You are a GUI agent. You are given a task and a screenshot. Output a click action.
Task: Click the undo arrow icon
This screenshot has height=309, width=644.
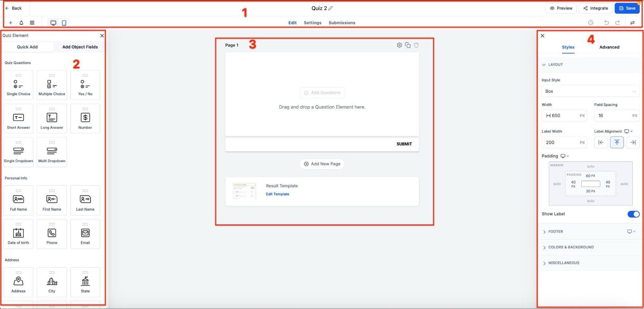607,23
